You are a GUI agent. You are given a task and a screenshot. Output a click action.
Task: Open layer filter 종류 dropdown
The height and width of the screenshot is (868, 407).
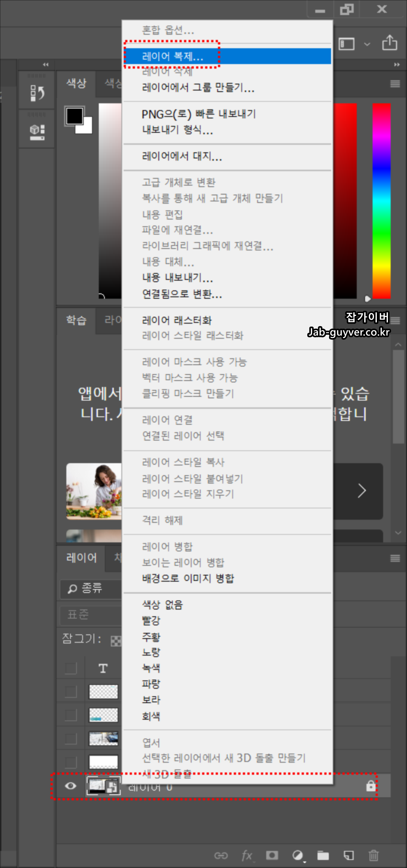(91, 589)
